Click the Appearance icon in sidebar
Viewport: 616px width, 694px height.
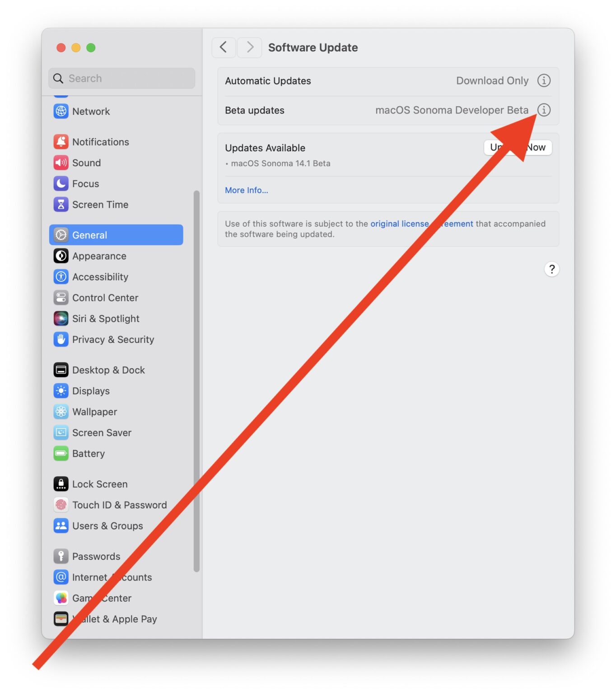coord(61,256)
